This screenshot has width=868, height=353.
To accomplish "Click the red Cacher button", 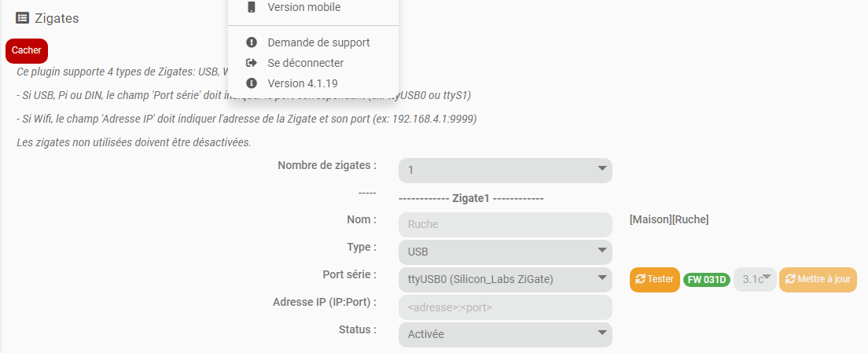I will [x=27, y=50].
